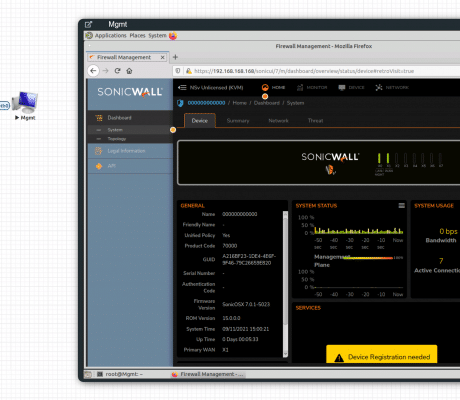Open the Applications menu

(x=110, y=35)
